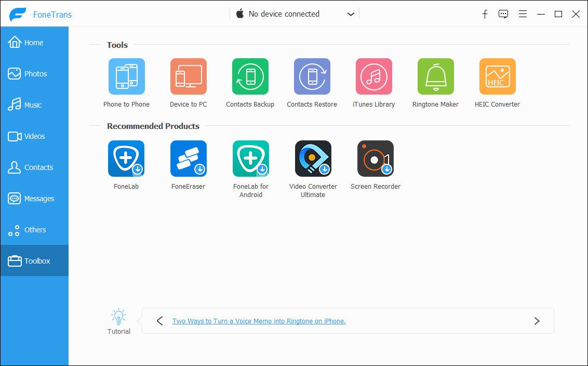Screen dimensions: 588x366
Task: Open the Phone to Phone transfer tool
Action: [x=126, y=76]
